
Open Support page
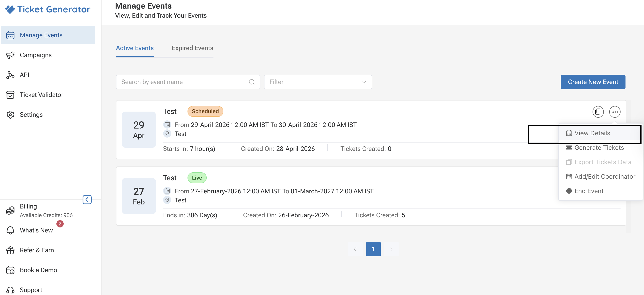click(x=31, y=290)
